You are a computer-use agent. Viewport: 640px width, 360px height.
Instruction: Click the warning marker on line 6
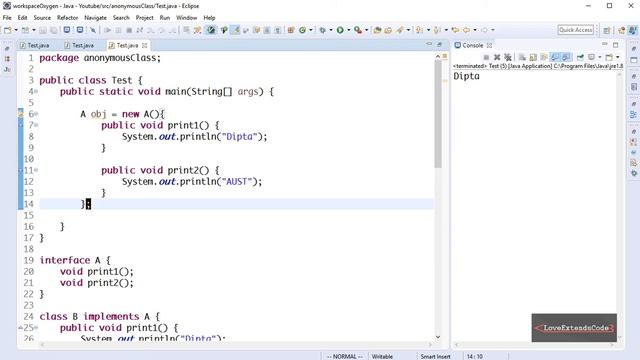[x=20, y=114]
